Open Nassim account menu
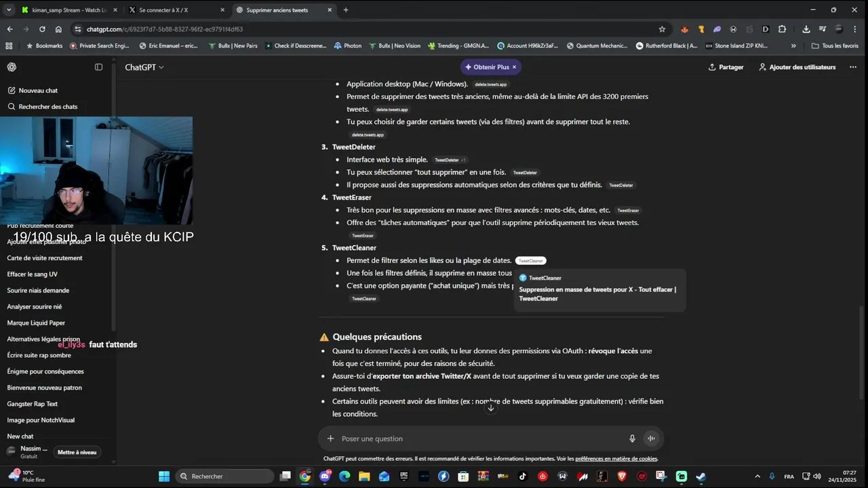 coord(27,452)
